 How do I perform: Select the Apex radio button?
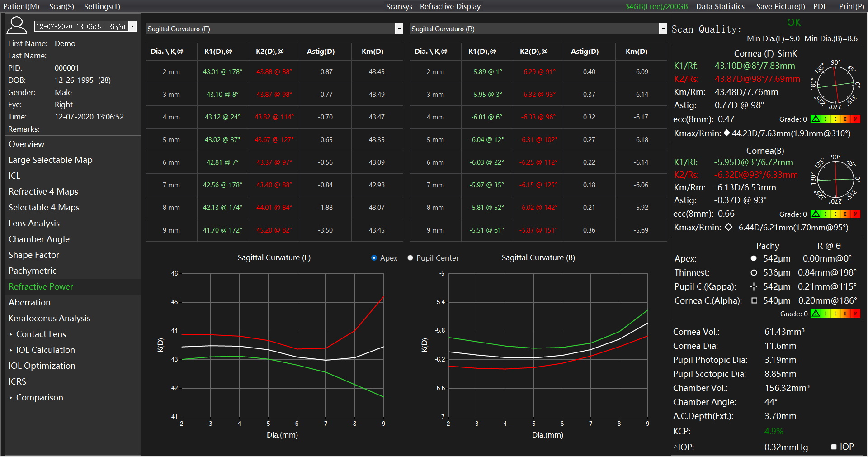(374, 258)
